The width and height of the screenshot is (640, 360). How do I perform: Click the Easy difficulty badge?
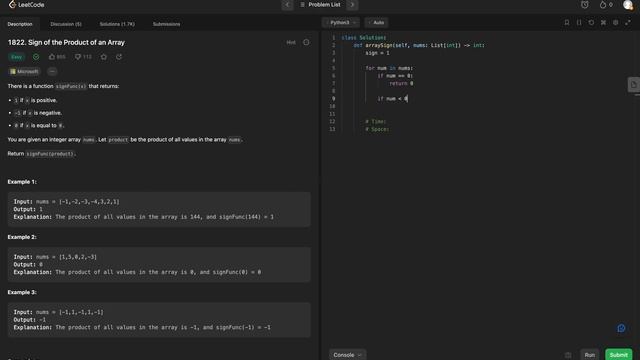tap(16, 57)
